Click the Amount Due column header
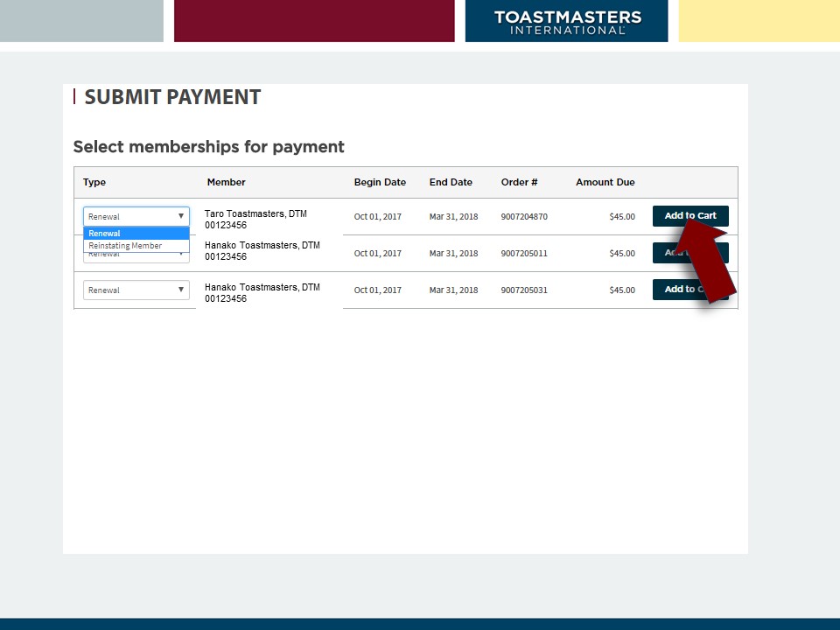This screenshot has height=630, width=840. pos(605,182)
